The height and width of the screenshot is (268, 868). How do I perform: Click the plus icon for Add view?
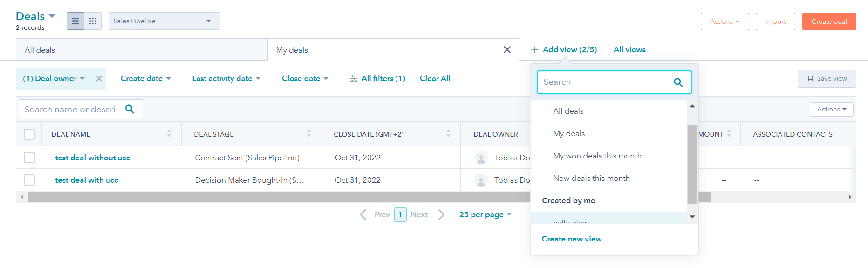tap(534, 49)
